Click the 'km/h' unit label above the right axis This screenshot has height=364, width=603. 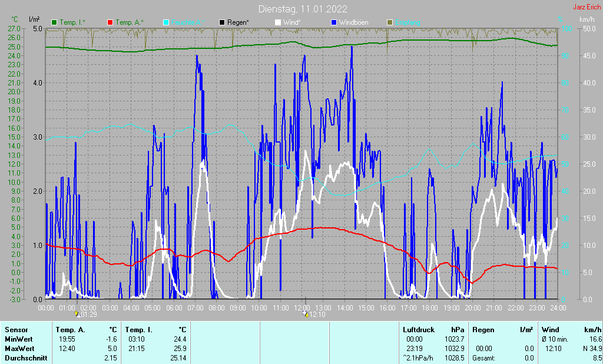coord(587,19)
